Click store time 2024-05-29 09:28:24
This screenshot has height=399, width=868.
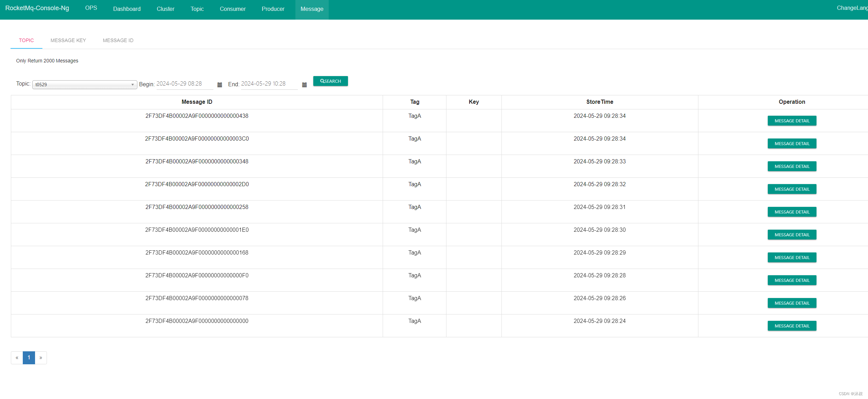[x=600, y=321]
